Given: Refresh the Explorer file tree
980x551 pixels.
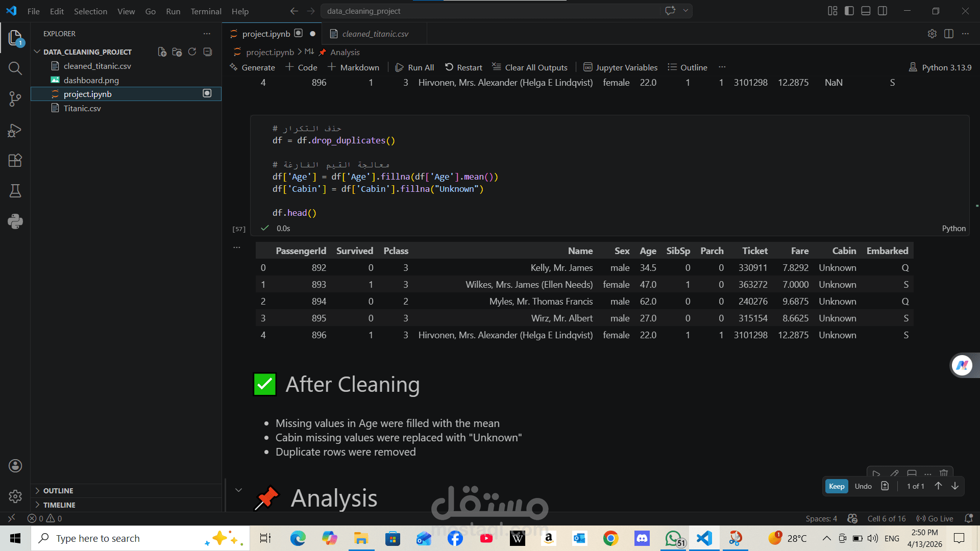Looking at the screenshot, I should point(192,52).
